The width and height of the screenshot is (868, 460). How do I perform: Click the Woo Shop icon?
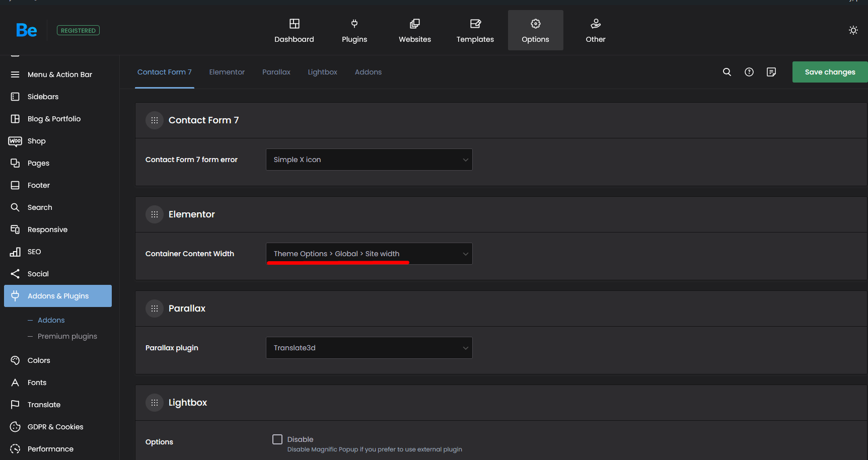(15, 141)
